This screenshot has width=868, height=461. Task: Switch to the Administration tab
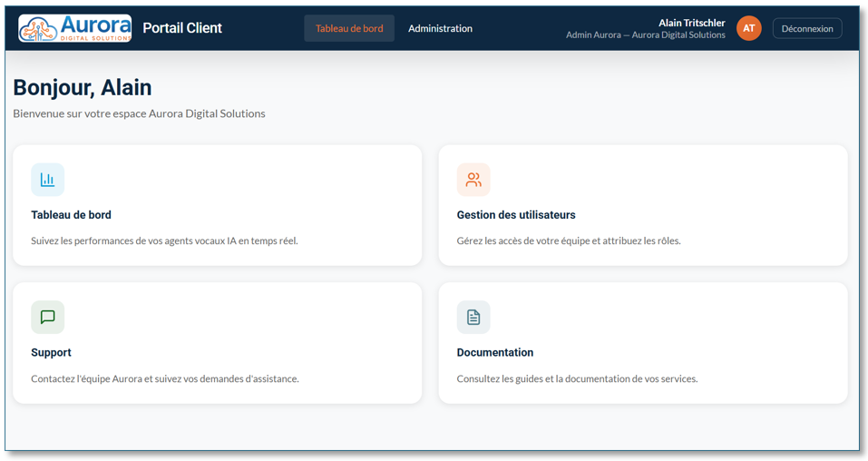440,28
